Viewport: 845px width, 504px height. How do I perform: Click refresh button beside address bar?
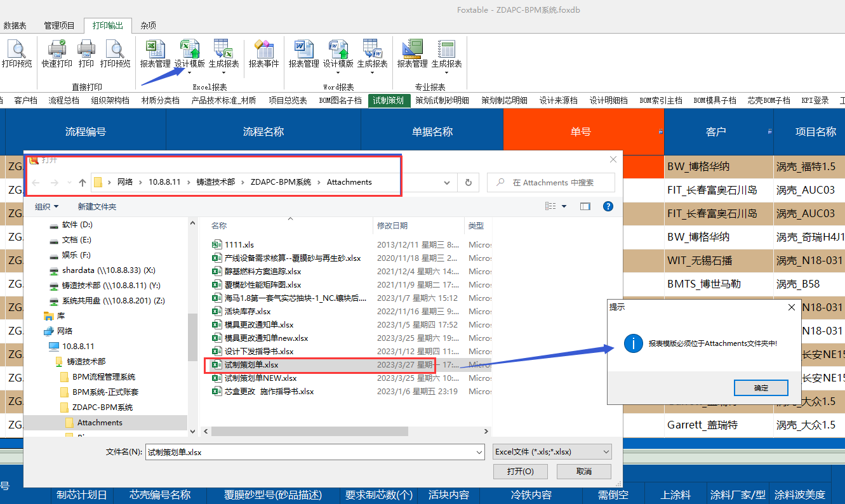(469, 182)
